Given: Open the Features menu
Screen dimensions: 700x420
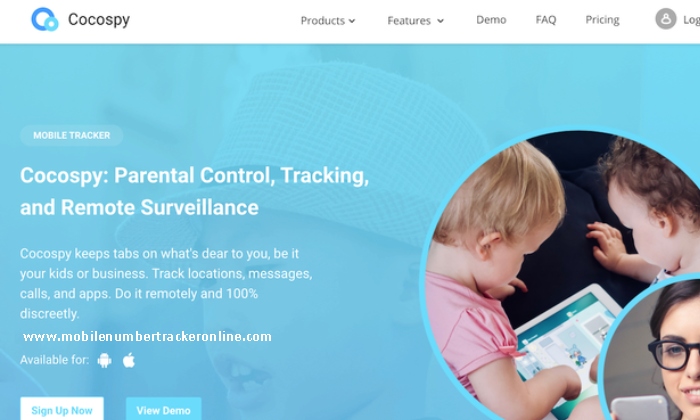Looking at the screenshot, I should coord(415,21).
